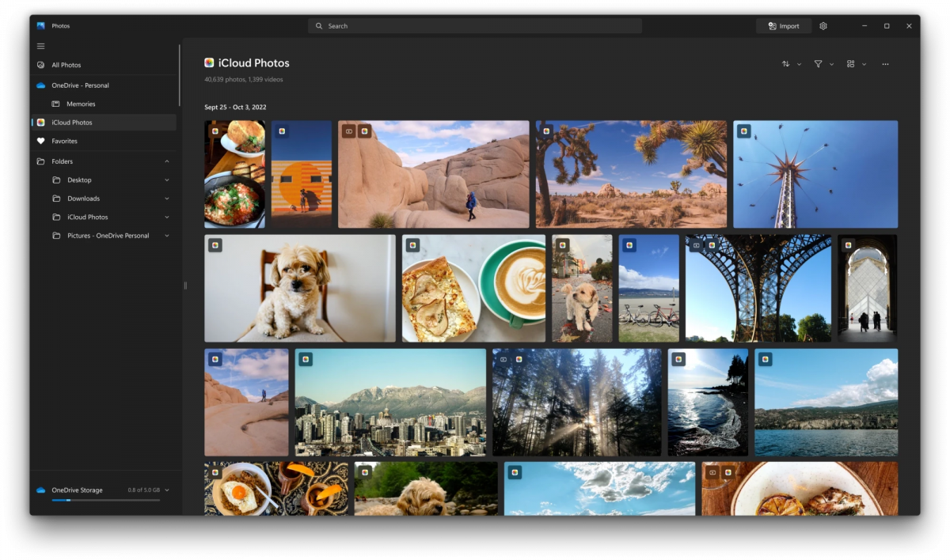This screenshot has width=950, height=560.
Task: Open the sort dropdown arrow
Action: point(800,64)
